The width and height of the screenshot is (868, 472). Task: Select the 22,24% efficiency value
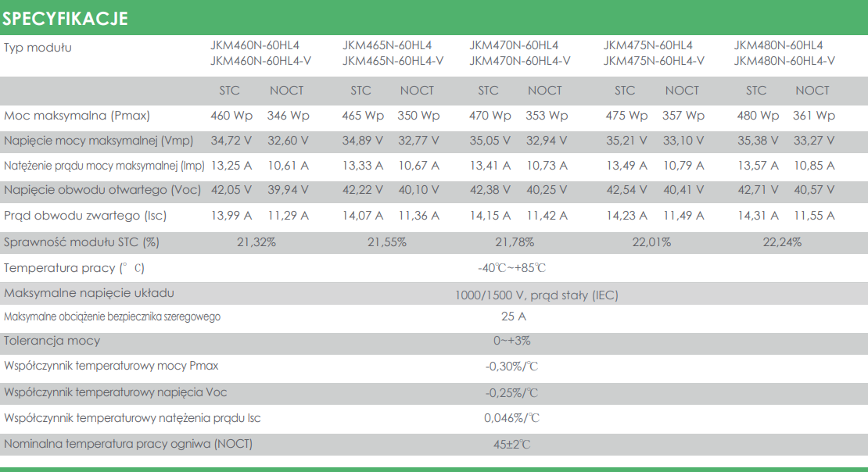782,242
